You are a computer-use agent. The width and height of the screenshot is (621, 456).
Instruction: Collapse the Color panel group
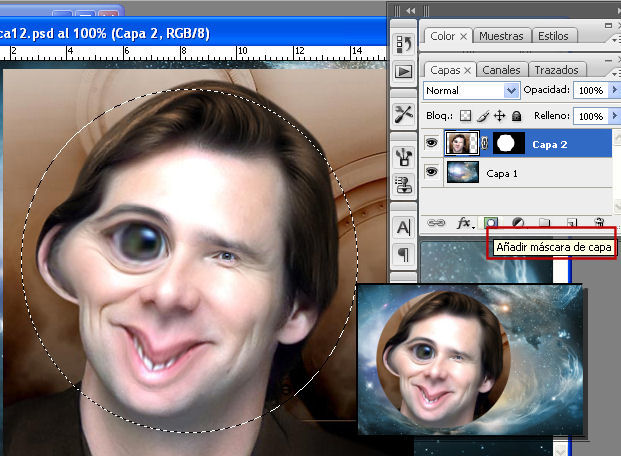[x=609, y=25]
